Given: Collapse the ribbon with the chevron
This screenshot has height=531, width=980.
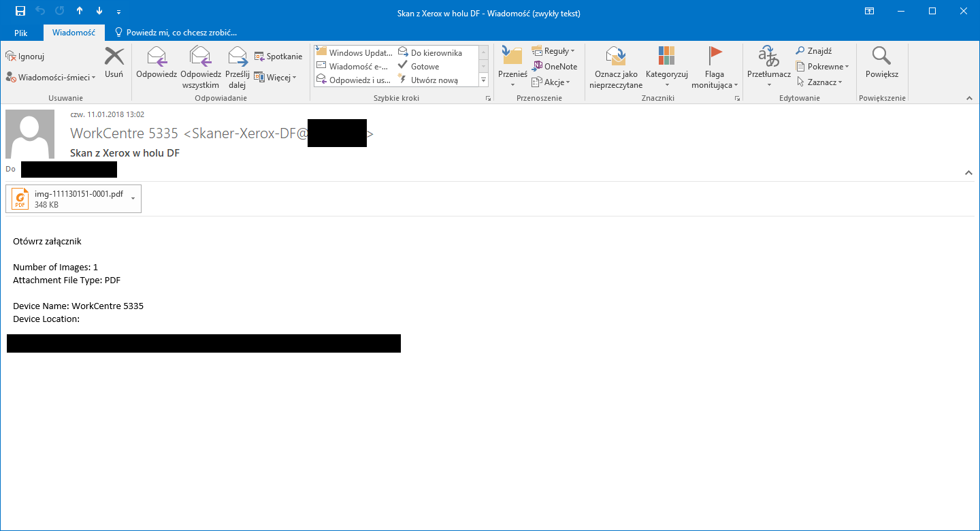Looking at the screenshot, I should click(969, 99).
